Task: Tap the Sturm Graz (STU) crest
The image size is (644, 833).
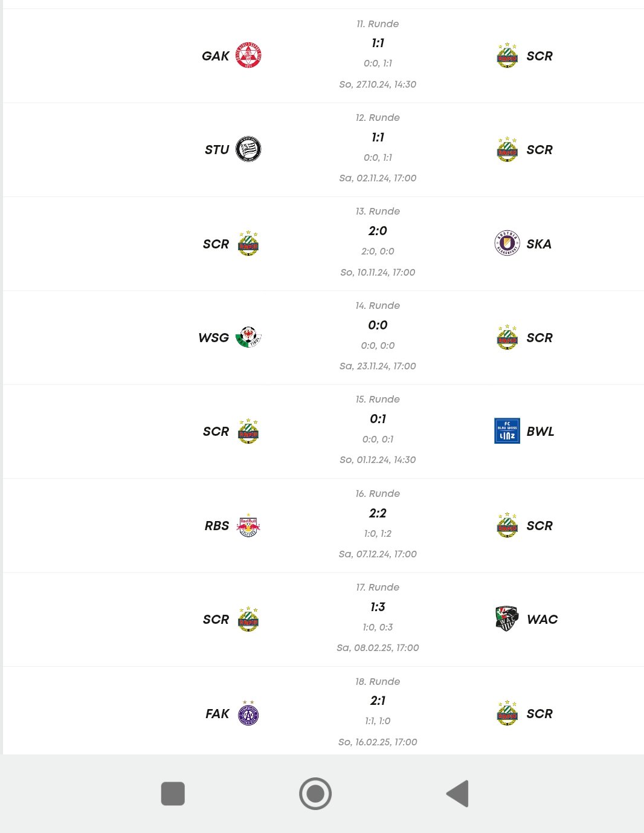Action: pos(248,149)
